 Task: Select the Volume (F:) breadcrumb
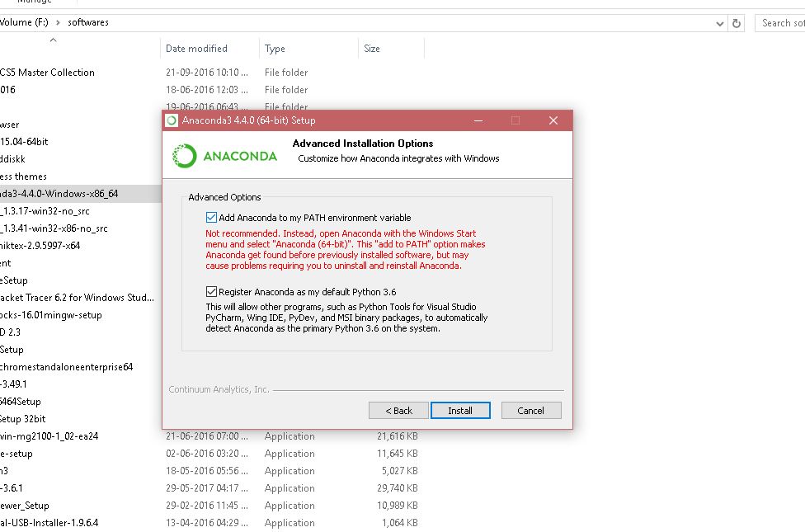(24, 22)
